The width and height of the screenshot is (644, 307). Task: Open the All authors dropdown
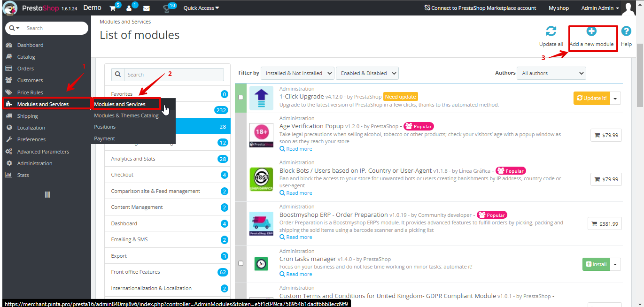(x=551, y=73)
